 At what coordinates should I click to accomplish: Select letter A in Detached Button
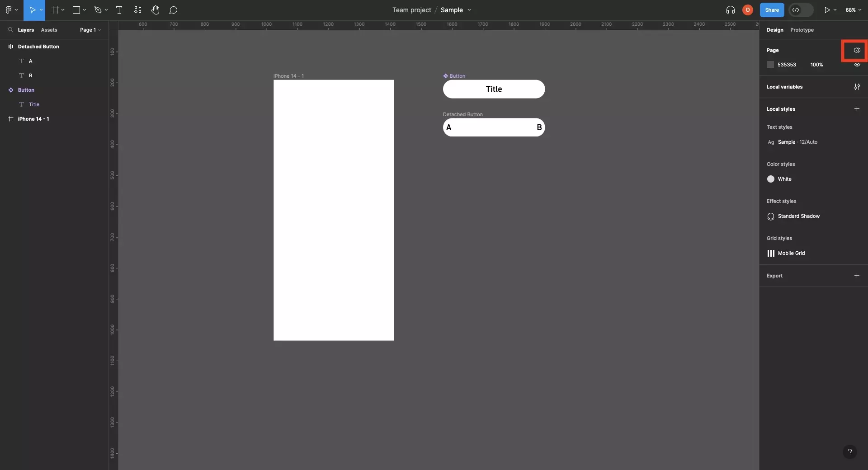449,127
